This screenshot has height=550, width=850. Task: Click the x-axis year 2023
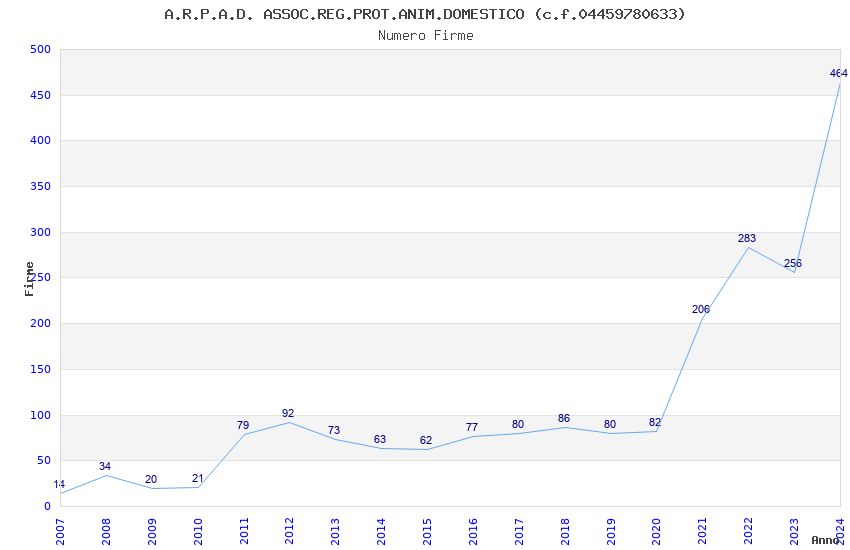[x=794, y=531]
